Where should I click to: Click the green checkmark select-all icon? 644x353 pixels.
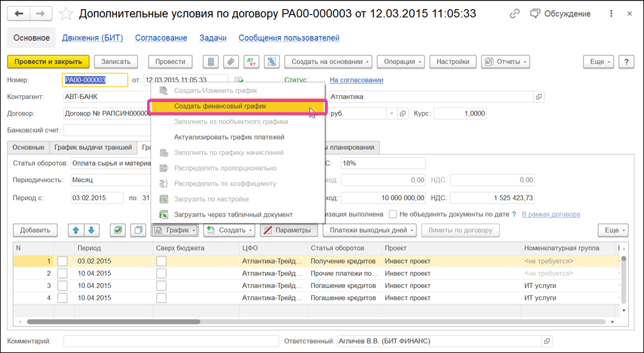(x=118, y=230)
